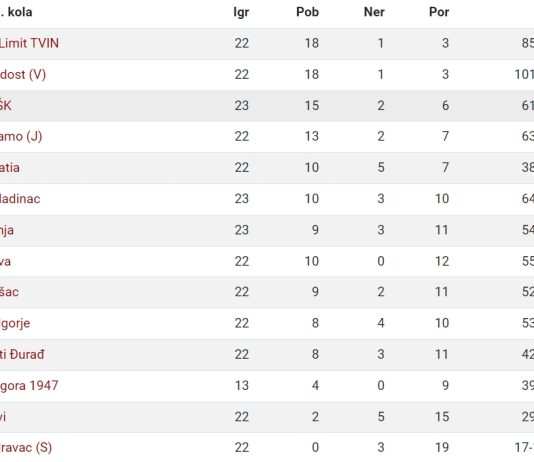The width and height of the screenshot is (534, 462).
Task: Visit the team link ending in 'nja'
Action: [x=7, y=230]
